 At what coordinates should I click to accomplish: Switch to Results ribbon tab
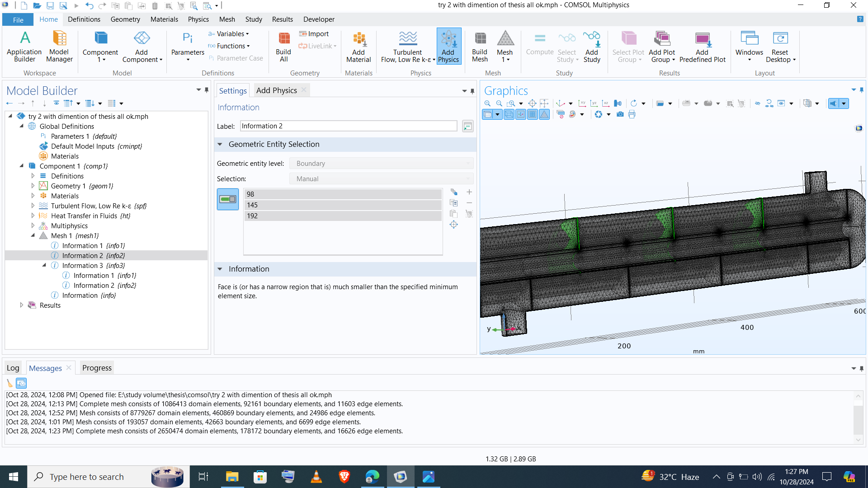pyautogui.click(x=282, y=19)
